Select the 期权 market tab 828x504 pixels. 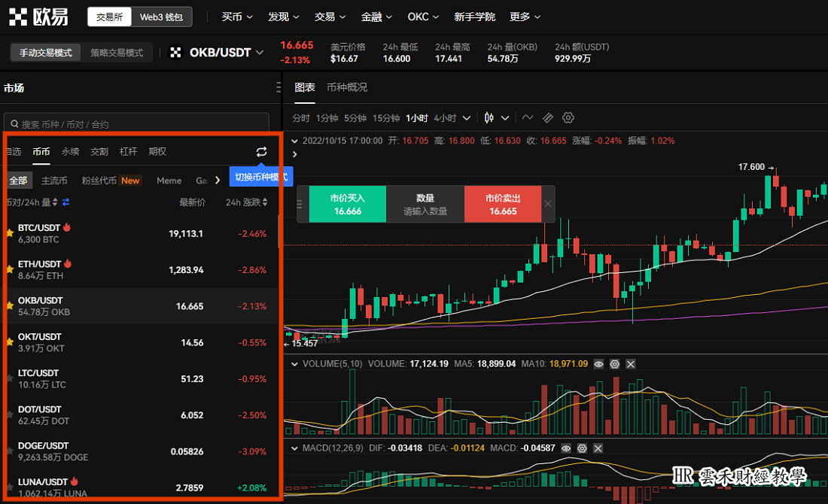click(157, 152)
